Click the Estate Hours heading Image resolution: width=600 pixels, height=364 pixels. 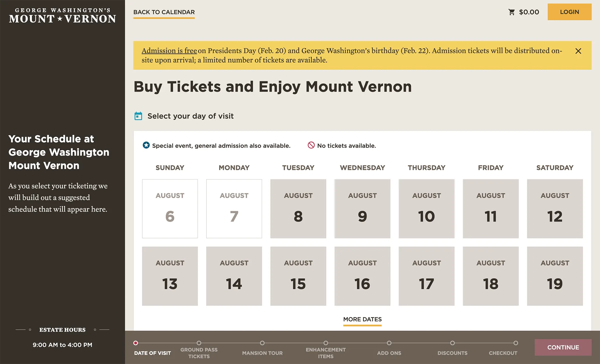62,330
